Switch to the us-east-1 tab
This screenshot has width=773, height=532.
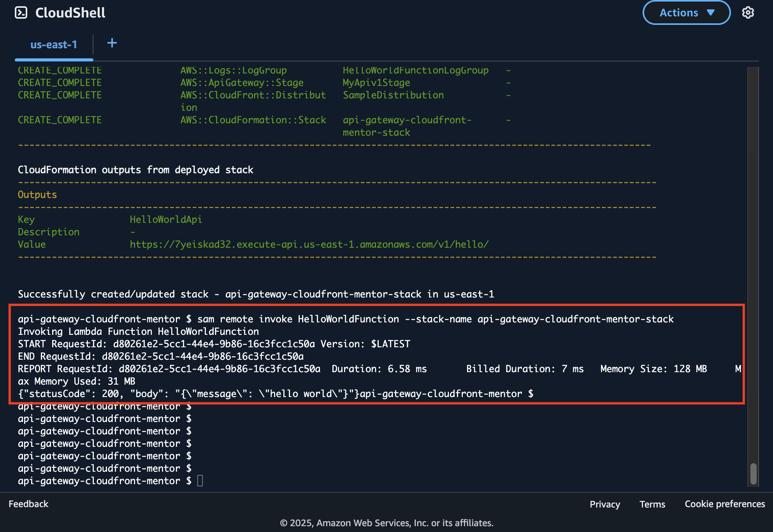pyautogui.click(x=54, y=45)
